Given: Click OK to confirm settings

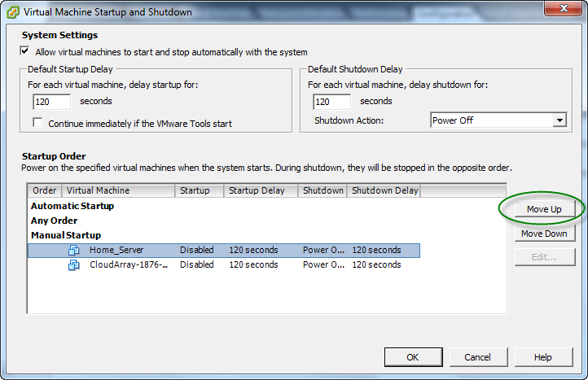Looking at the screenshot, I should pyautogui.click(x=413, y=357).
